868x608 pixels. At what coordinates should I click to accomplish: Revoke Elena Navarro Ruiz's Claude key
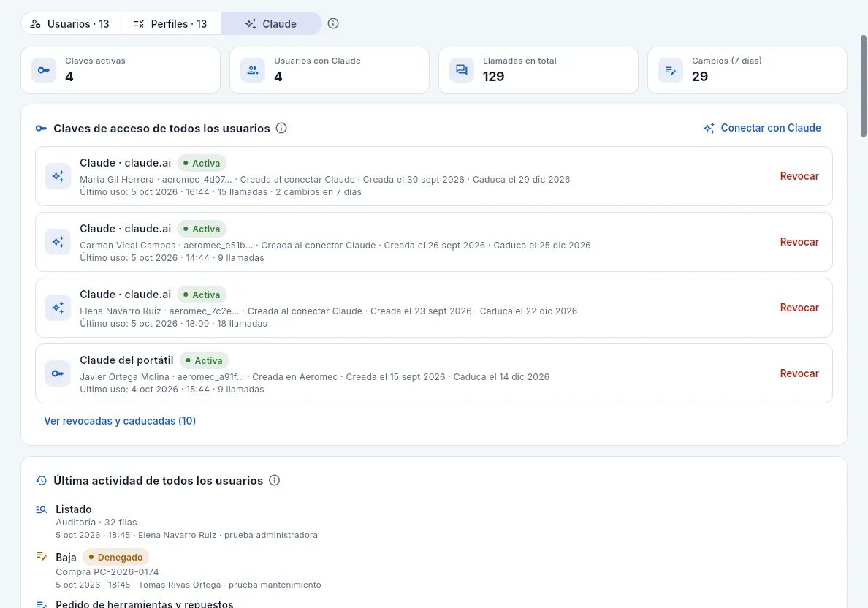tap(799, 308)
